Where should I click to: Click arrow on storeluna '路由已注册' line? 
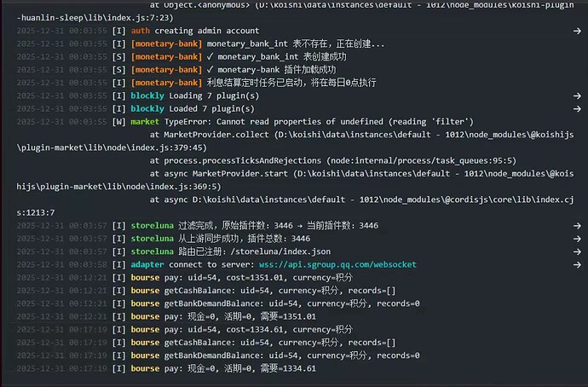577,251
